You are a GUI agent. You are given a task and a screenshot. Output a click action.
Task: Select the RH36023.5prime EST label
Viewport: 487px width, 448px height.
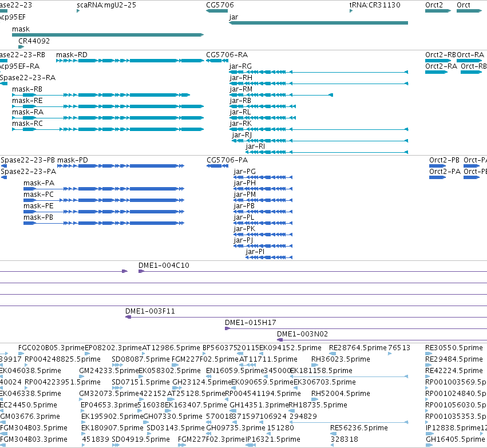(x=340, y=359)
